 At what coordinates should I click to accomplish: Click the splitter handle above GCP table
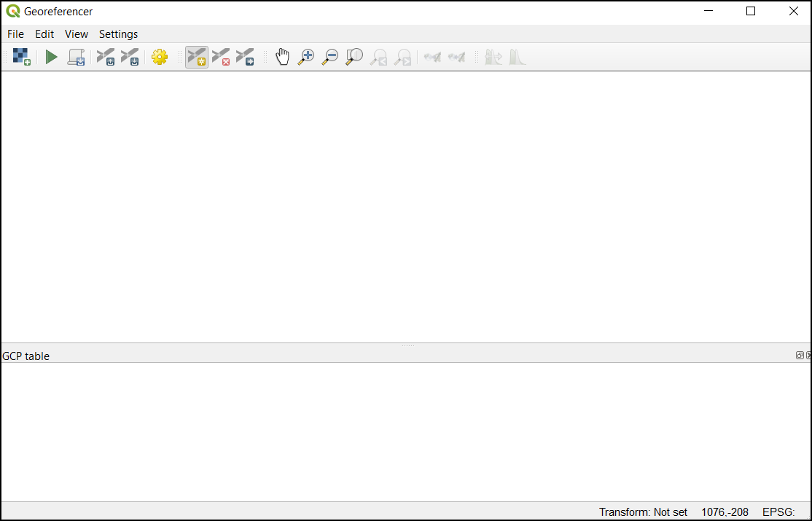[x=407, y=345]
